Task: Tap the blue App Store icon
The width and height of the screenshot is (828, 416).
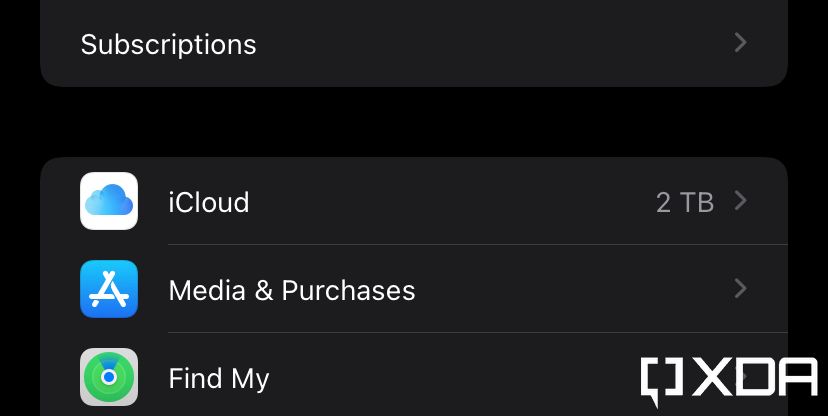Action: click(x=109, y=289)
